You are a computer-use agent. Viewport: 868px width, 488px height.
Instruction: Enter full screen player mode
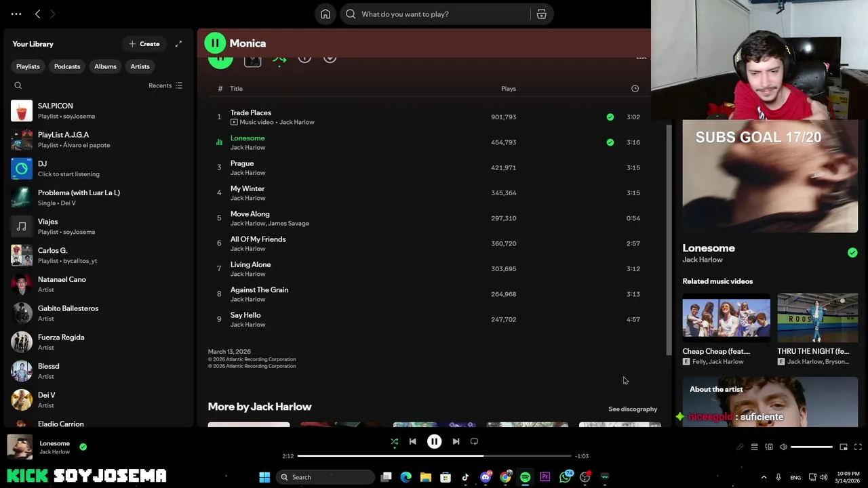tap(858, 447)
